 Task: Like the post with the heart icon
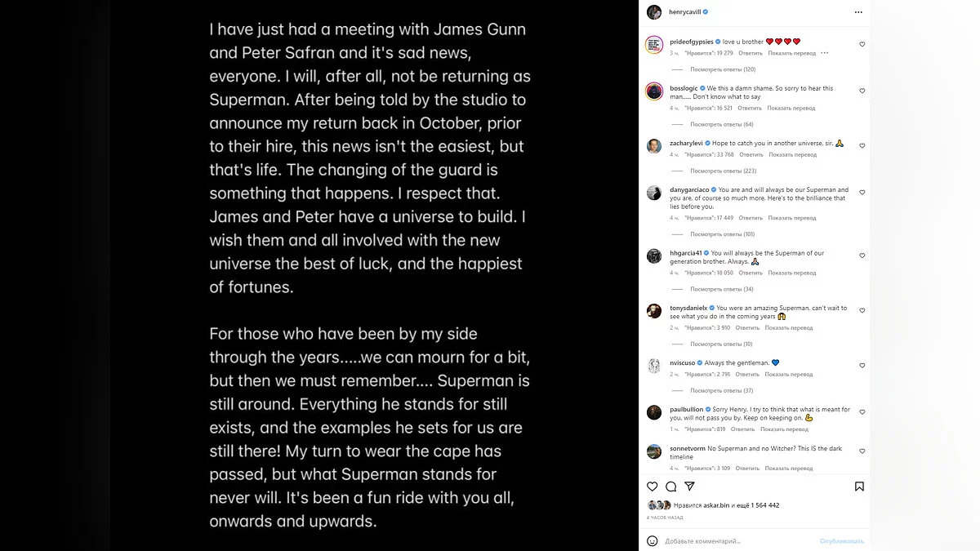(653, 487)
